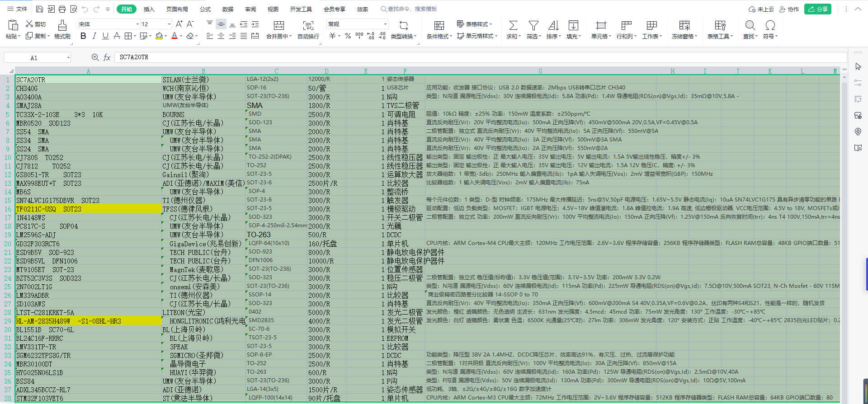This screenshot has height=404, width=868.
Task: Click the Symbol (符号) omega icon
Action: point(770,25)
